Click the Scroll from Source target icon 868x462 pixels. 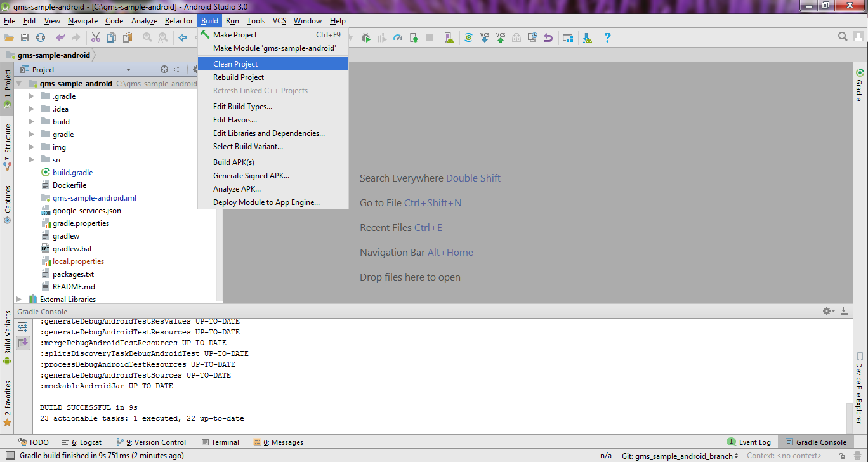click(164, 70)
